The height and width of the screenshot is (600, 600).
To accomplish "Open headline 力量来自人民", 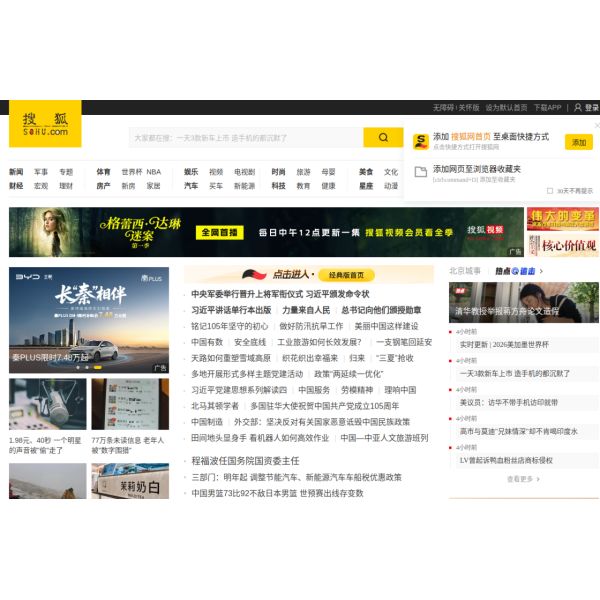I will click(306, 310).
